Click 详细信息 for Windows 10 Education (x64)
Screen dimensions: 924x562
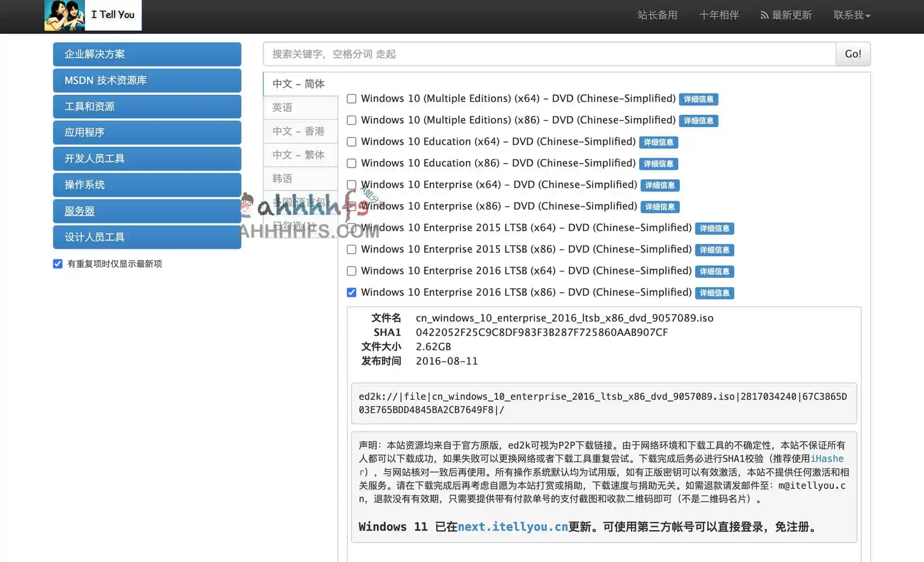(659, 142)
